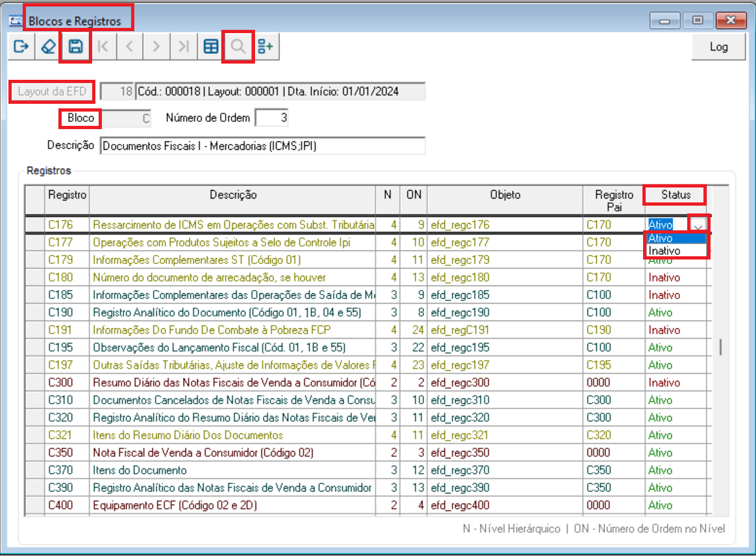Click object cell efd_regc195
756x556 pixels.
tap(505, 348)
